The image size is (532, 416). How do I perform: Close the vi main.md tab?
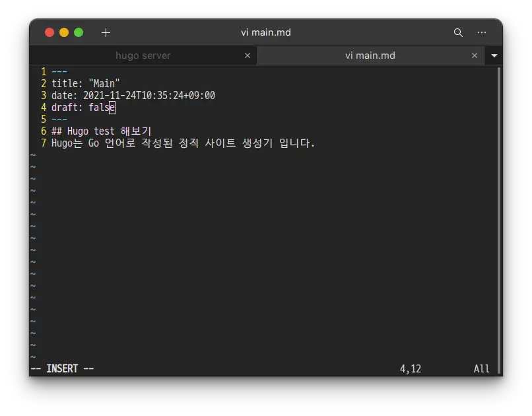point(475,55)
